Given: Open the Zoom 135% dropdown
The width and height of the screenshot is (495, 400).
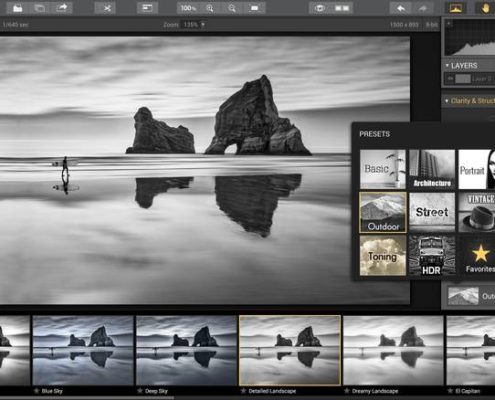Looking at the screenshot, I should (193, 25).
